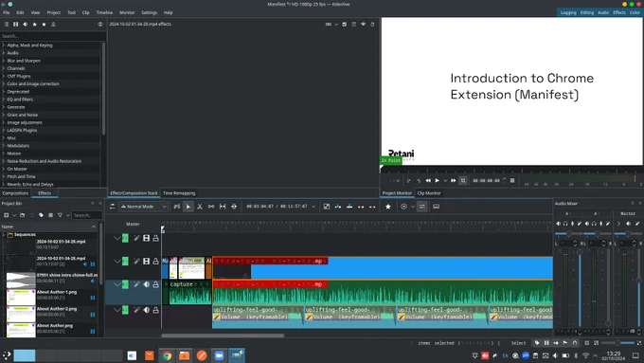644x363 pixels.
Task: Select the Selection tool in timeline toolbar
Action: click(188, 207)
